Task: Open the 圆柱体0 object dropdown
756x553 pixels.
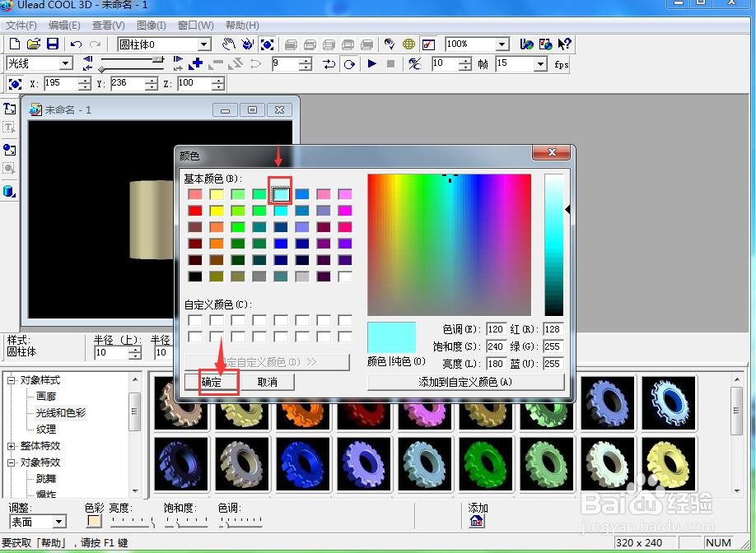Action: click(204, 44)
